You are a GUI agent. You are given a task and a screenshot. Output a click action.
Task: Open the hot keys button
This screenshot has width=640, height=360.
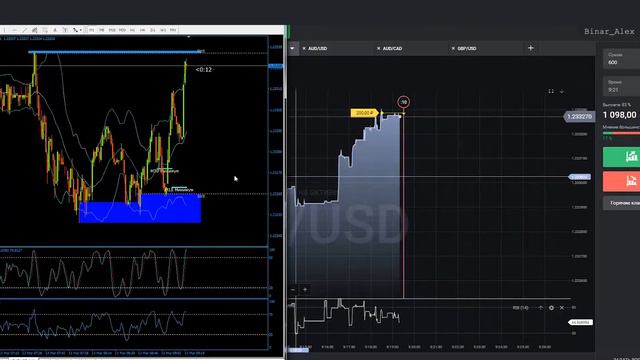point(622,203)
